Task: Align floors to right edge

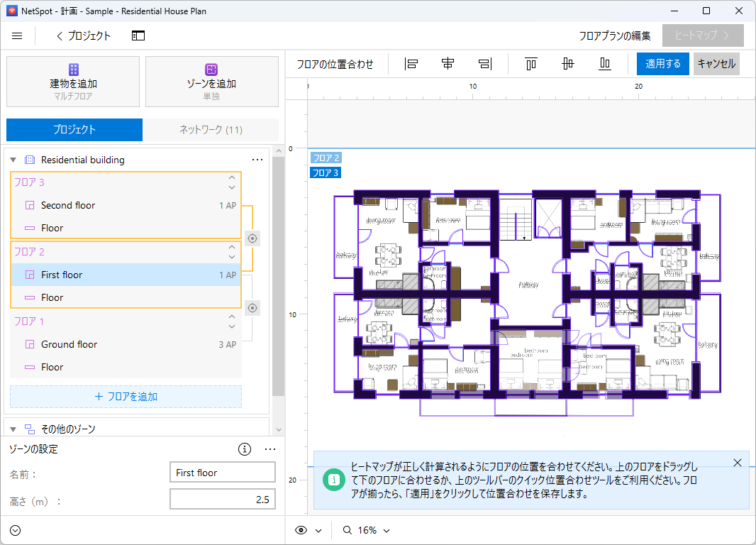Action: coord(485,64)
